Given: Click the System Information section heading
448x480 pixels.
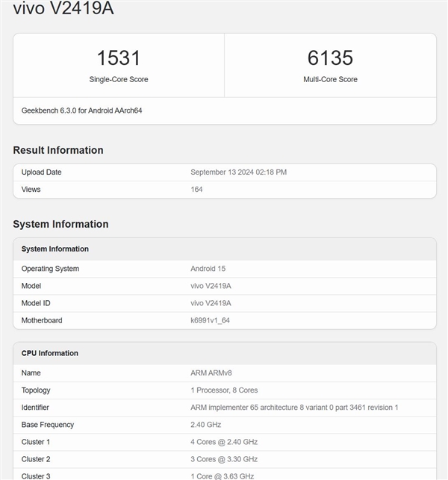Looking at the screenshot, I should click(x=60, y=224).
